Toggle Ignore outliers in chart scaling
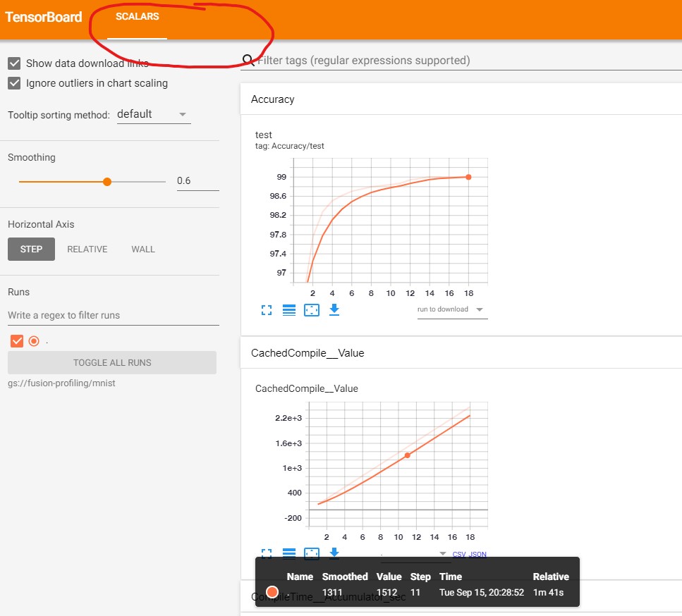Image resolution: width=682 pixels, height=616 pixels. 14,83
